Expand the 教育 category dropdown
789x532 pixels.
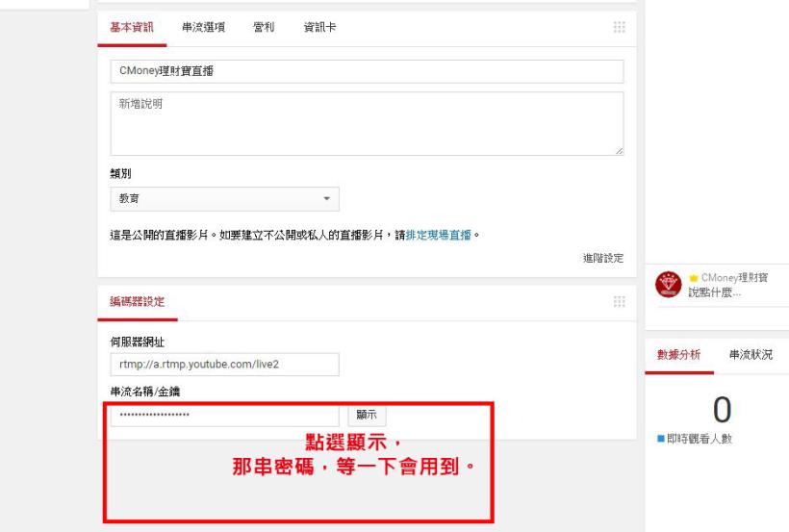click(224, 199)
